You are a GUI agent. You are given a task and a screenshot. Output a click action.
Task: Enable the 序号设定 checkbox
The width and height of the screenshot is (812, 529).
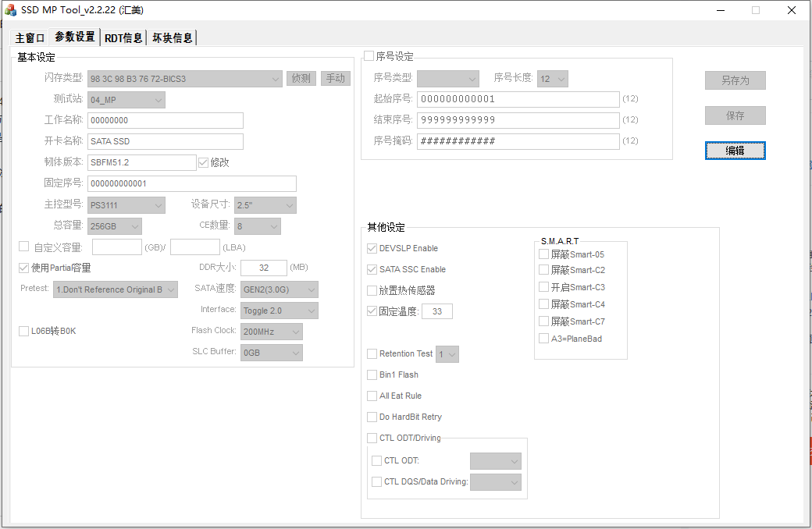point(369,56)
